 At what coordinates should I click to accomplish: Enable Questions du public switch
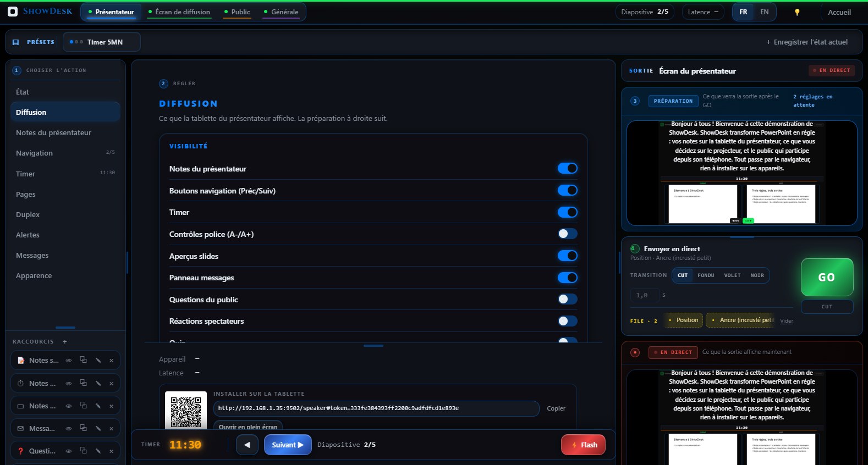pyautogui.click(x=568, y=299)
